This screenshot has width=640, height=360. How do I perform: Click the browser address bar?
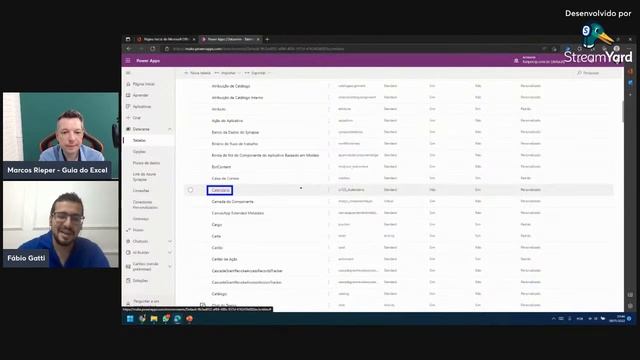click(x=351, y=49)
